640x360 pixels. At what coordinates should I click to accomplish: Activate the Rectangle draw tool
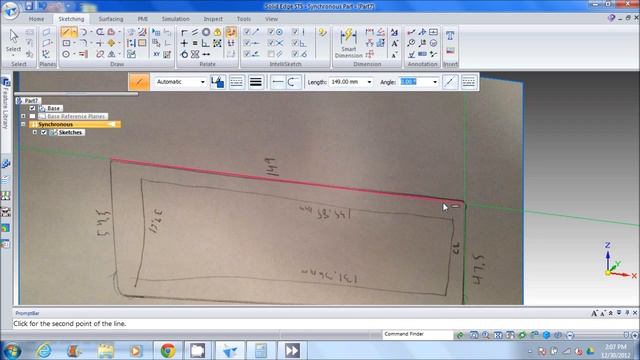(66, 43)
